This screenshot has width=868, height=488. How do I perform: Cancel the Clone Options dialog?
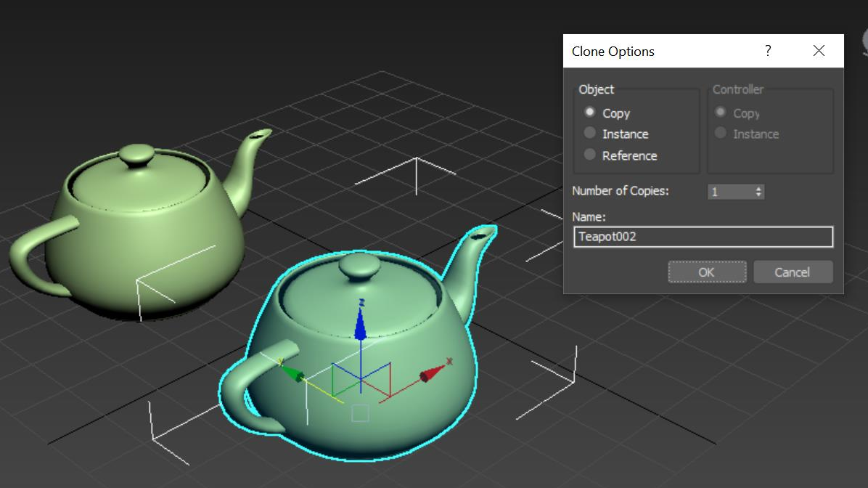point(793,272)
